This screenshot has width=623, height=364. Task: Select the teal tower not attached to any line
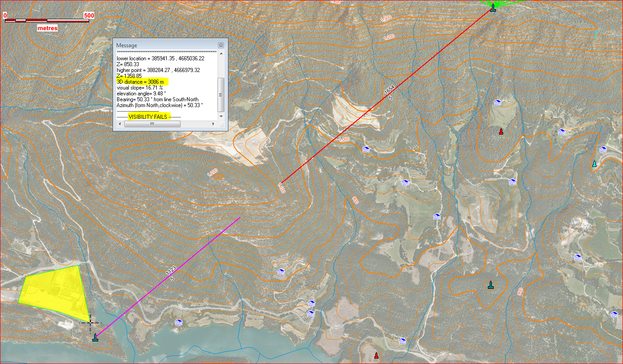point(491,285)
